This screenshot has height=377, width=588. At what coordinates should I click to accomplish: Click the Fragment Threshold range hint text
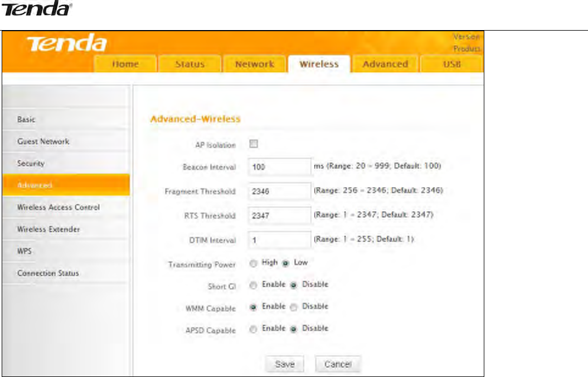[378, 190]
